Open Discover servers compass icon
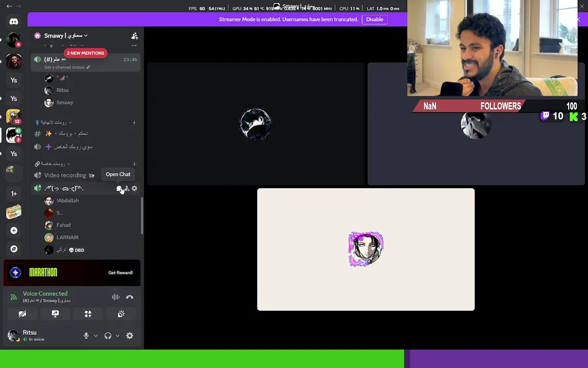The height and width of the screenshot is (368, 588). tap(13, 248)
